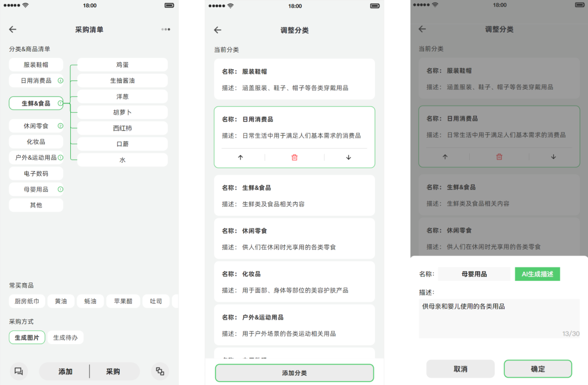This screenshot has height=385, width=588.
Task: Move 日用消费品 down with the arrow in the undimmed card
Action: (348, 157)
